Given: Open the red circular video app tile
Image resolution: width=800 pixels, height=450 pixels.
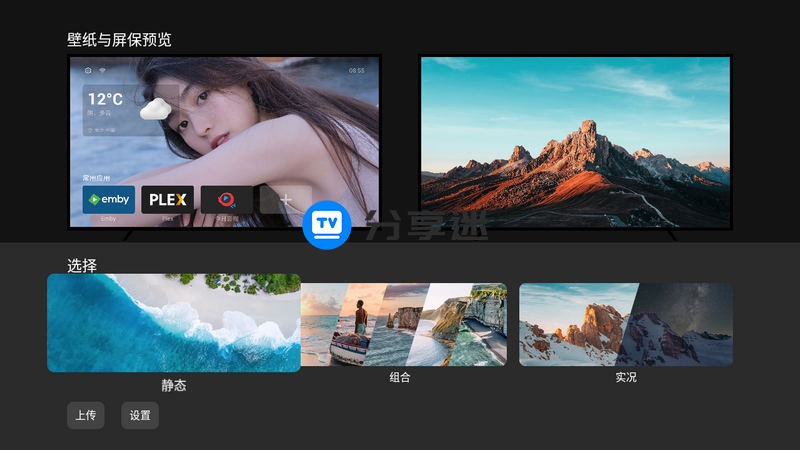Looking at the screenshot, I should pyautogui.click(x=226, y=199).
